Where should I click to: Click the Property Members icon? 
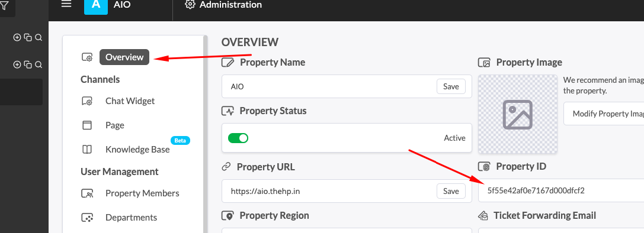coord(87,193)
